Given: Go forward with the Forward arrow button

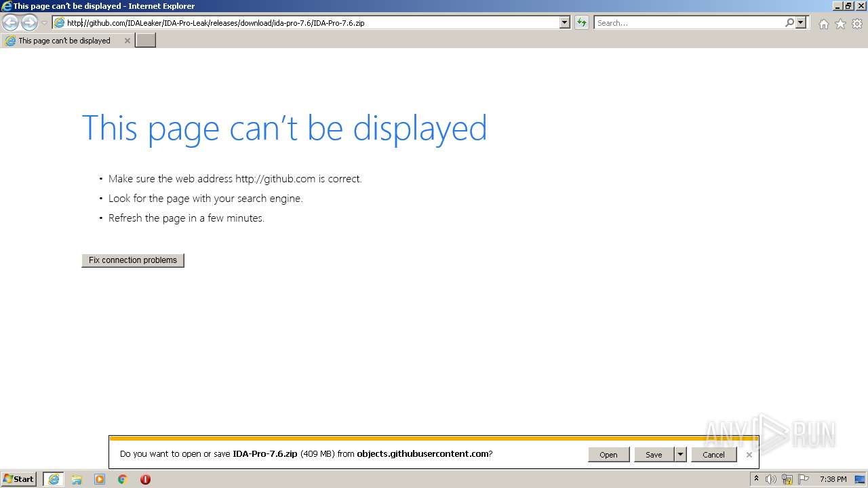Looking at the screenshot, I should [x=29, y=22].
